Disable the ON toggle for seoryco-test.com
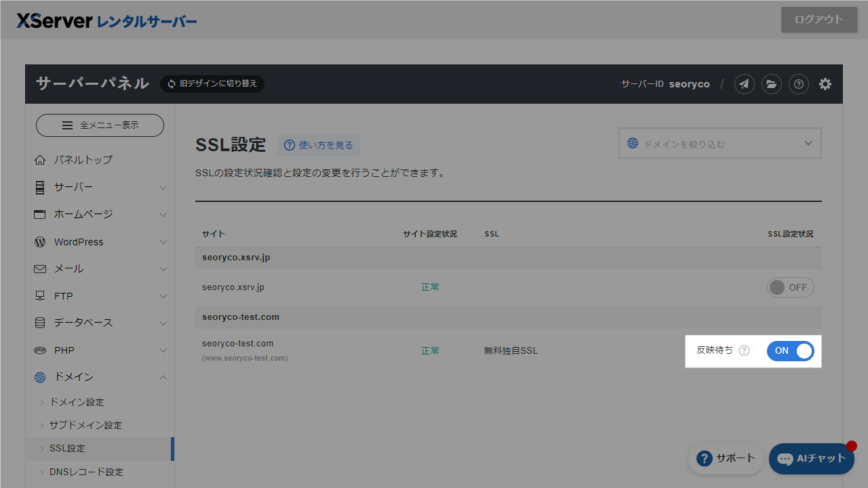This screenshot has height=488, width=868. coord(790,351)
